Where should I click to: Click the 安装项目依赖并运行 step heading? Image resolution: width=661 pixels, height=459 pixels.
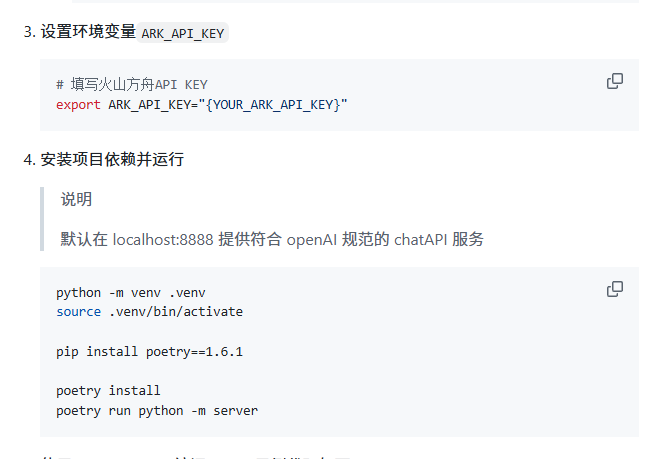(112, 159)
